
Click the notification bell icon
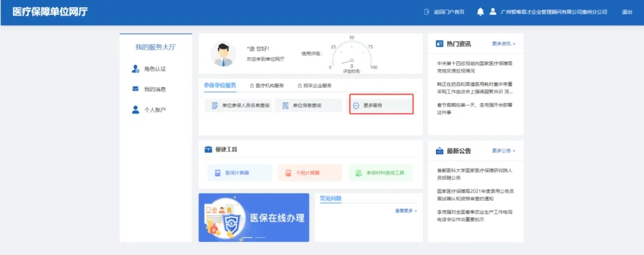coord(480,12)
